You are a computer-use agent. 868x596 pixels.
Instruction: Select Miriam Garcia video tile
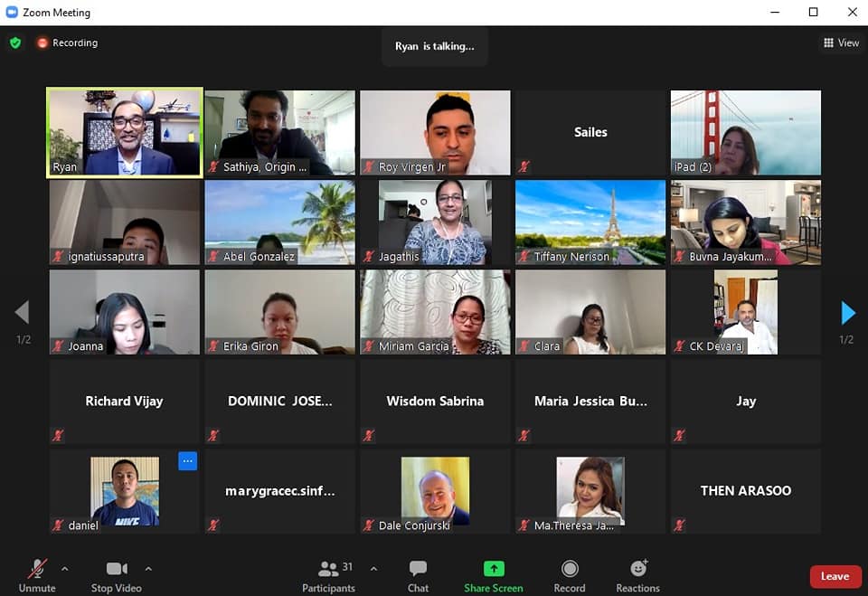point(435,312)
